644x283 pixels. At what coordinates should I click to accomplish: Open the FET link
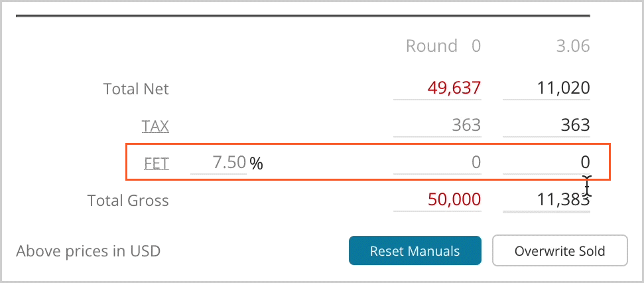(157, 163)
